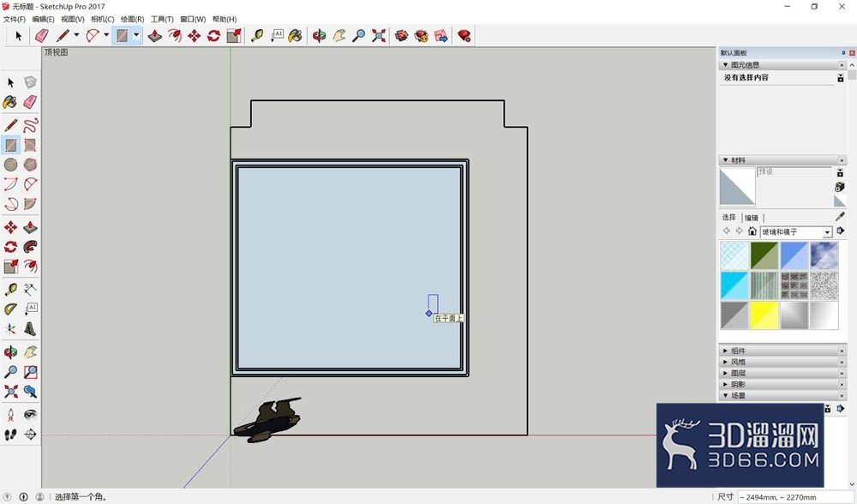Screen dimensions: 857x504
Task: Pick the yellow translucent material swatch
Action: (764, 315)
